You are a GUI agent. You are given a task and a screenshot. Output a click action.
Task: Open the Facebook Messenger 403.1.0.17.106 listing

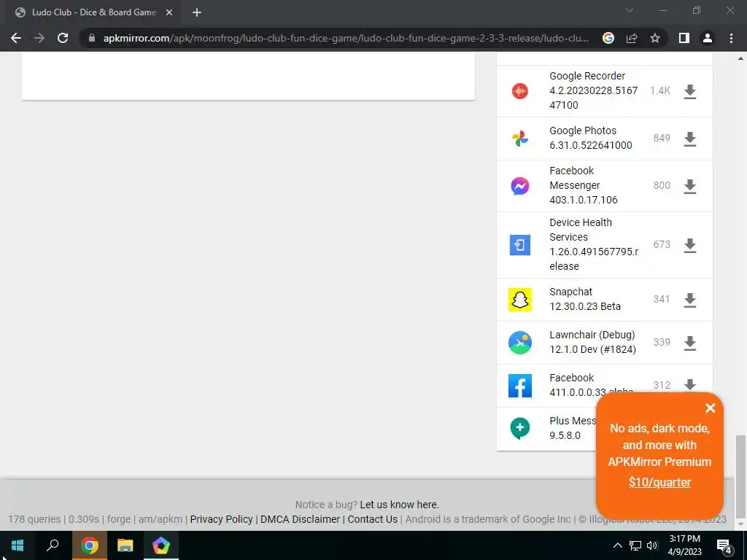coord(584,185)
